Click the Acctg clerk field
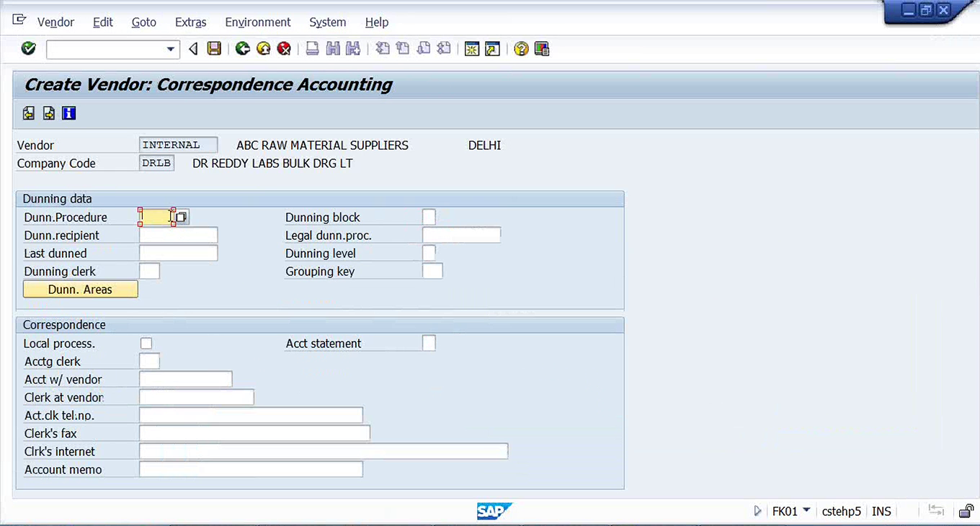 click(149, 361)
